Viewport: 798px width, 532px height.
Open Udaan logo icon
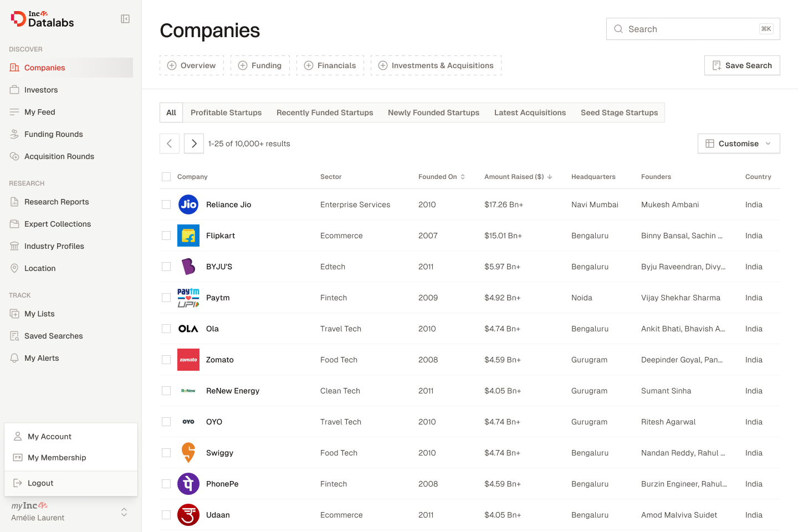[x=188, y=515]
